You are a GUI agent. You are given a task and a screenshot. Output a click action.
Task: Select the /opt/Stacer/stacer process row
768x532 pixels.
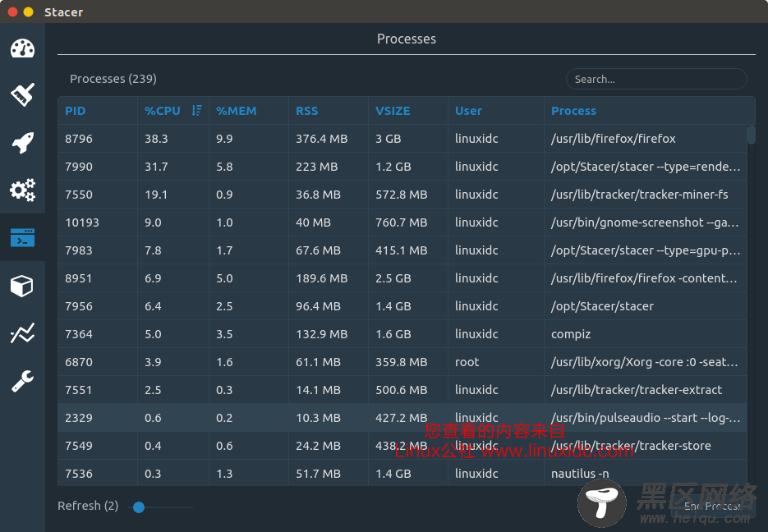coord(402,306)
